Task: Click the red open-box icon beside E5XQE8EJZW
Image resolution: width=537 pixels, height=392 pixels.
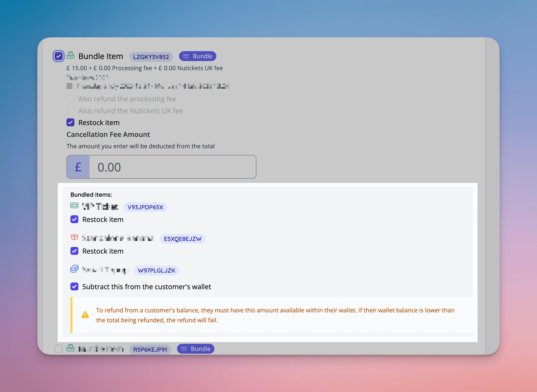Action: 74,238
